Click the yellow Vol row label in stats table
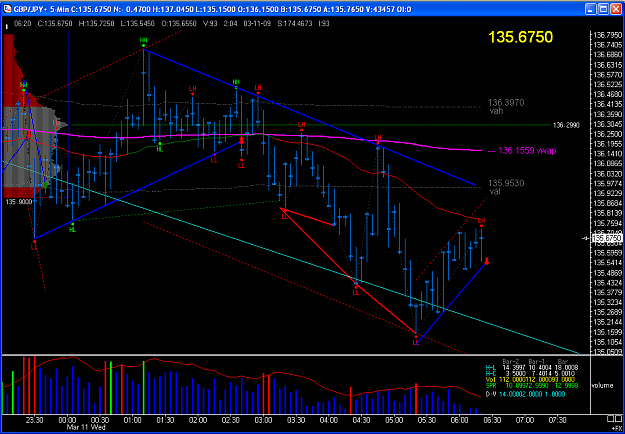 click(490, 380)
